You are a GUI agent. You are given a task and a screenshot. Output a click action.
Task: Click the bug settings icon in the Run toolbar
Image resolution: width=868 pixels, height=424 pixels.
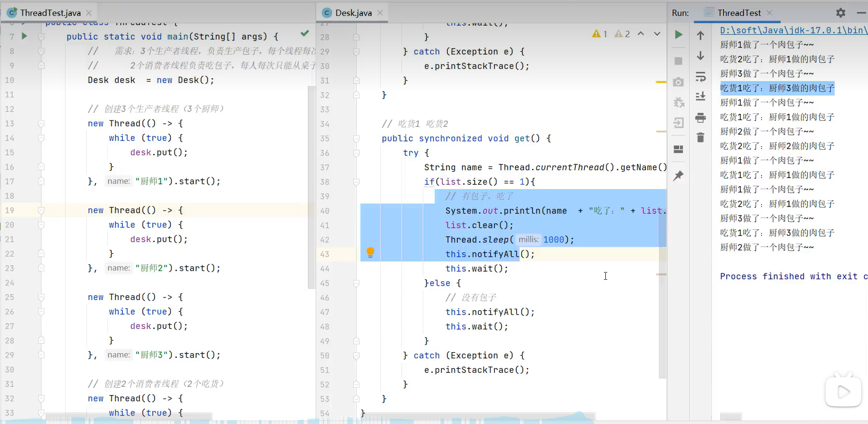678,102
